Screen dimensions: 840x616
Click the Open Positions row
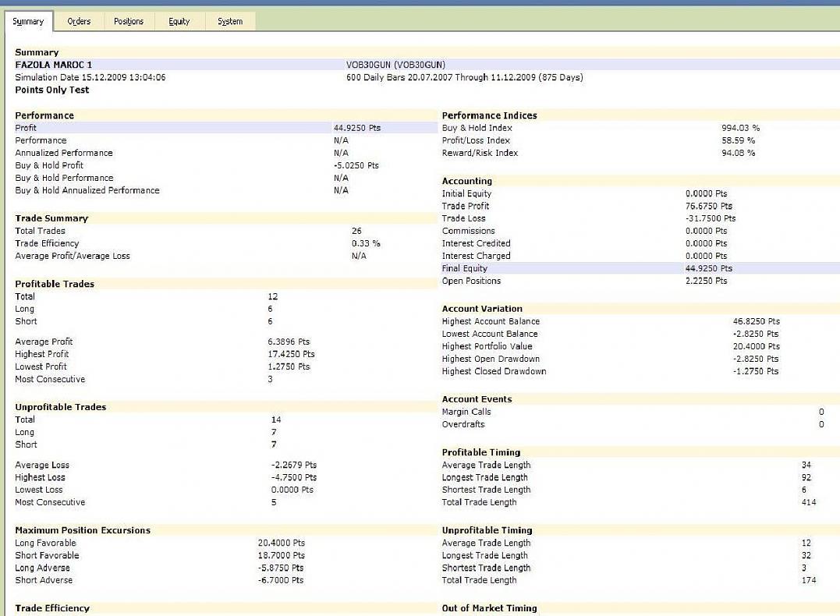[x=471, y=281]
